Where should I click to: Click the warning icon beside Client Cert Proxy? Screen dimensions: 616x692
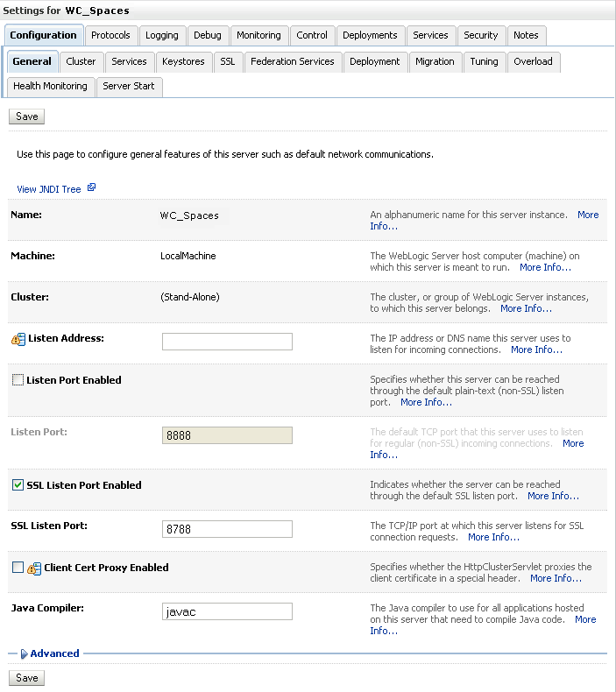33,568
